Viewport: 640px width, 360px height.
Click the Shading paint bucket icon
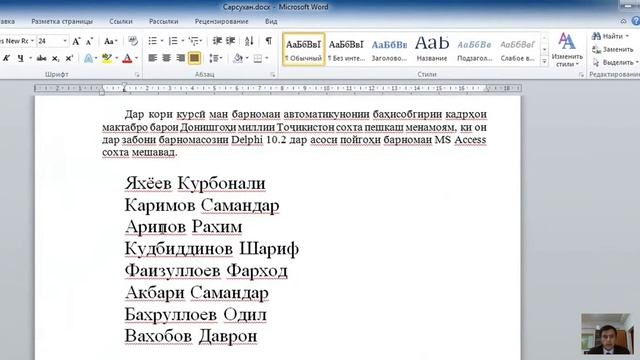(238, 58)
